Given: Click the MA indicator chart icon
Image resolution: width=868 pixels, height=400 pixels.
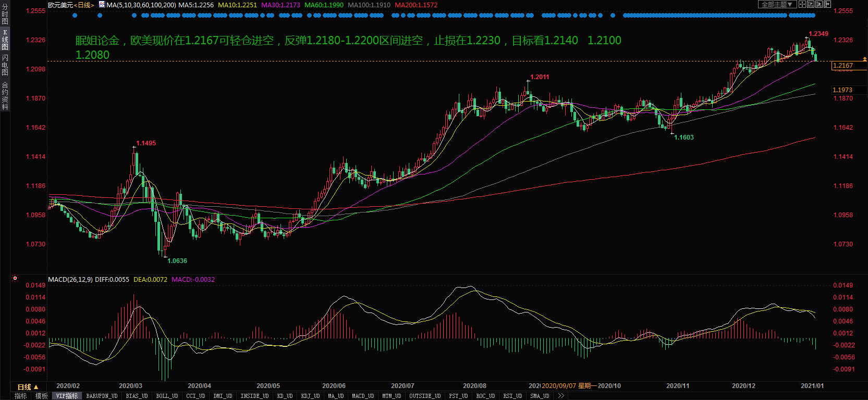Looking at the screenshot, I should (102, 4).
